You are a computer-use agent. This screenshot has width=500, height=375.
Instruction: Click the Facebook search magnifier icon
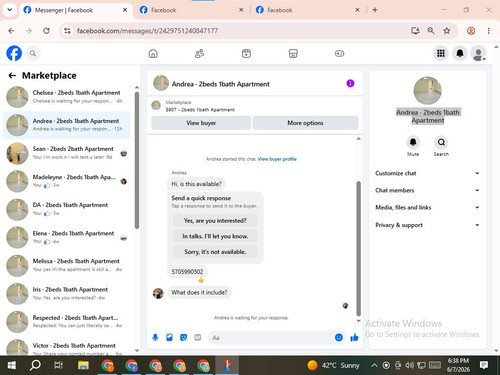33,53
